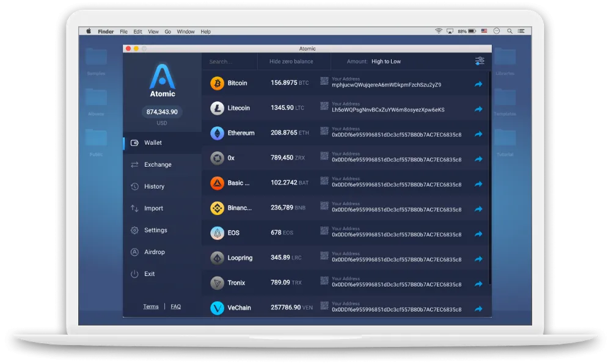Click send arrow in Loopring row
This screenshot has width=611, height=364.
478,259
